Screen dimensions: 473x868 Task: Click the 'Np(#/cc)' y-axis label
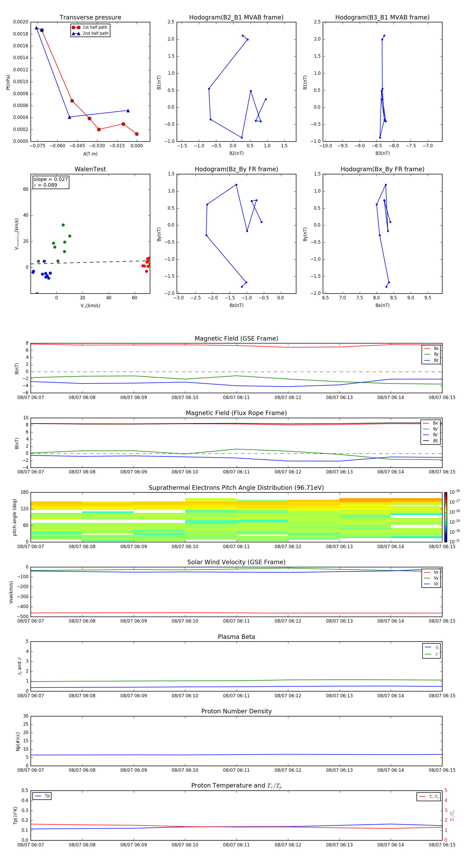pyautogui.click(x=18, y=741)
